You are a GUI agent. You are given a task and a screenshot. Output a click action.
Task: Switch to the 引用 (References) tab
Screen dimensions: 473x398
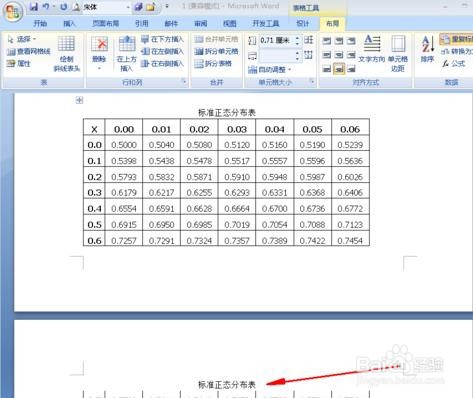pyautogui.click(x=142, y=23)
